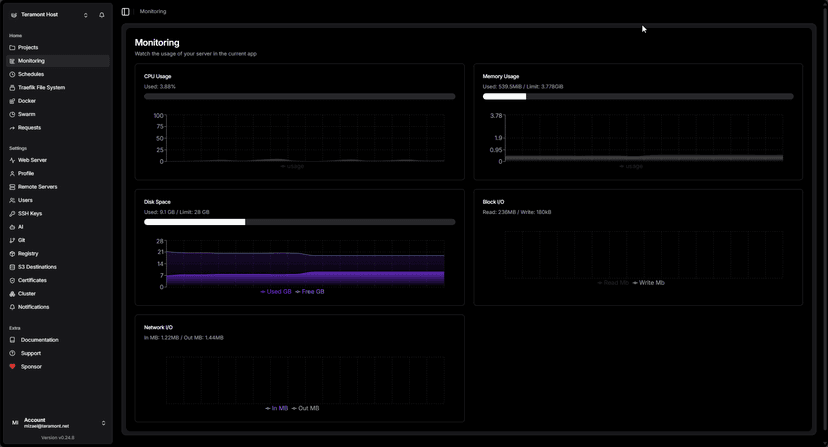Open the Sponsor link
The image size is (828, 447).
click(31, 367)
